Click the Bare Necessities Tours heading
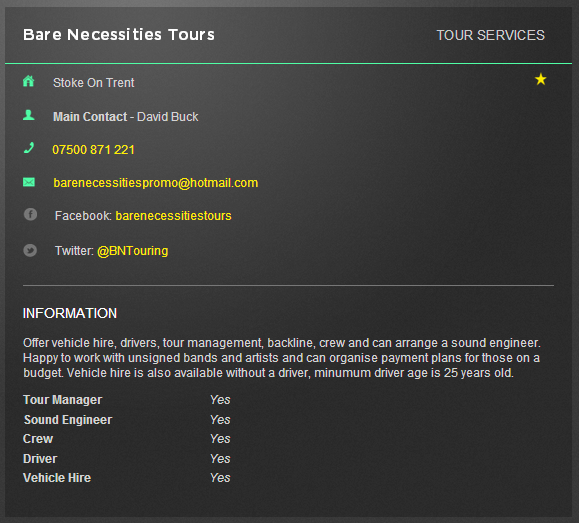 tap(119, 35)
